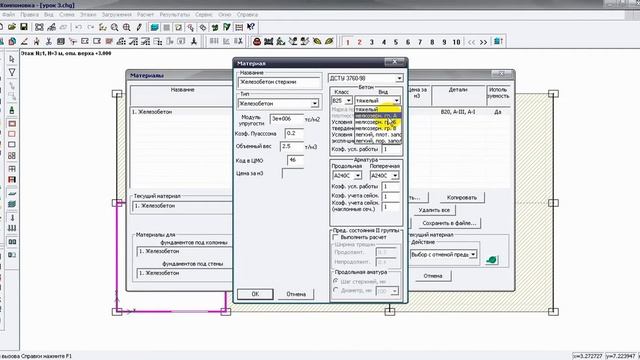Click Отмена in the Материалы window
This screenshot has height=360, width=640.
pos(433,276)
